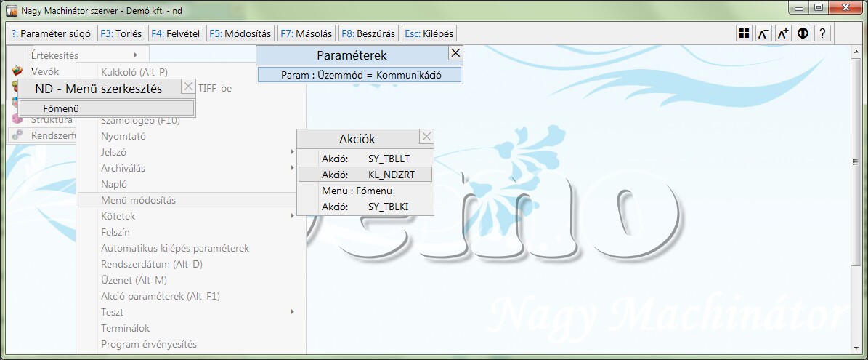The image size is (868, 360).
Task: Select the Akció SY_TBLLT row
Action: coord(365,159)
